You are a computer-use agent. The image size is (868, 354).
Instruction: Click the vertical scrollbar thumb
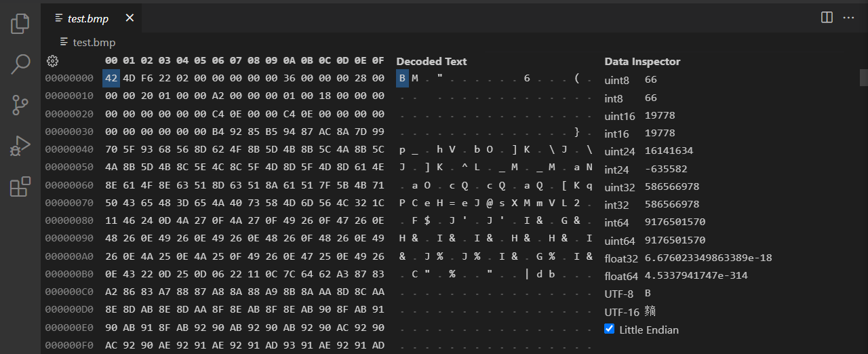tap(864, 77)
